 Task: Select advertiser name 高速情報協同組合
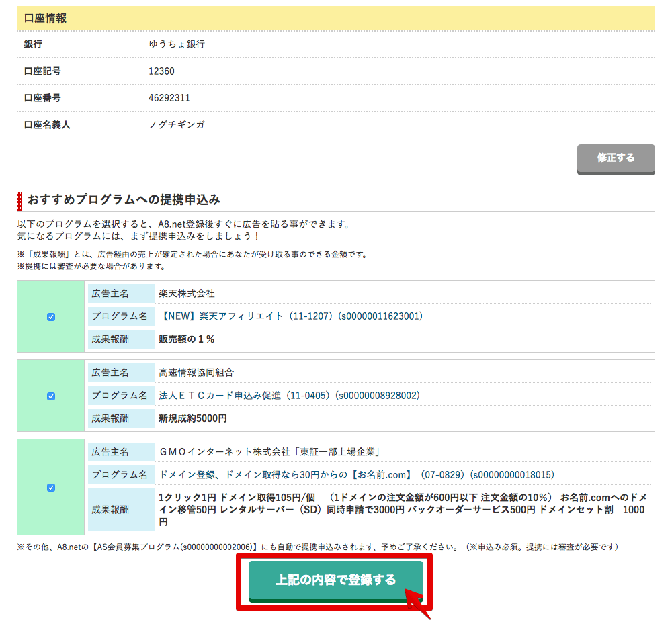tap(196, 373)
